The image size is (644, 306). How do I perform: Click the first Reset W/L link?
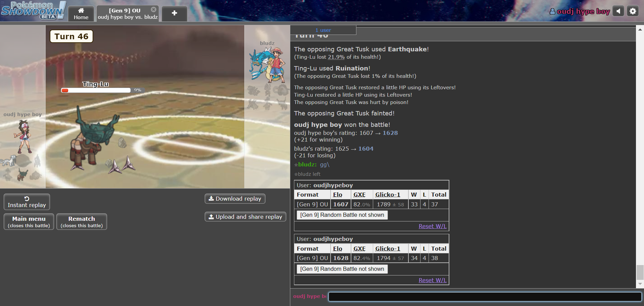[432, 226]
